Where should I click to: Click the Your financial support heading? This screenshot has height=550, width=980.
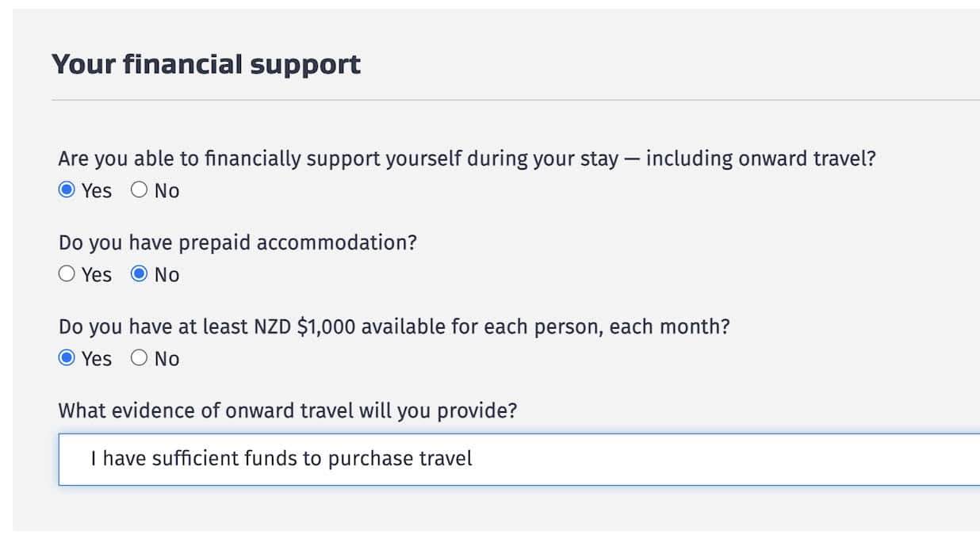coord(206,63)
